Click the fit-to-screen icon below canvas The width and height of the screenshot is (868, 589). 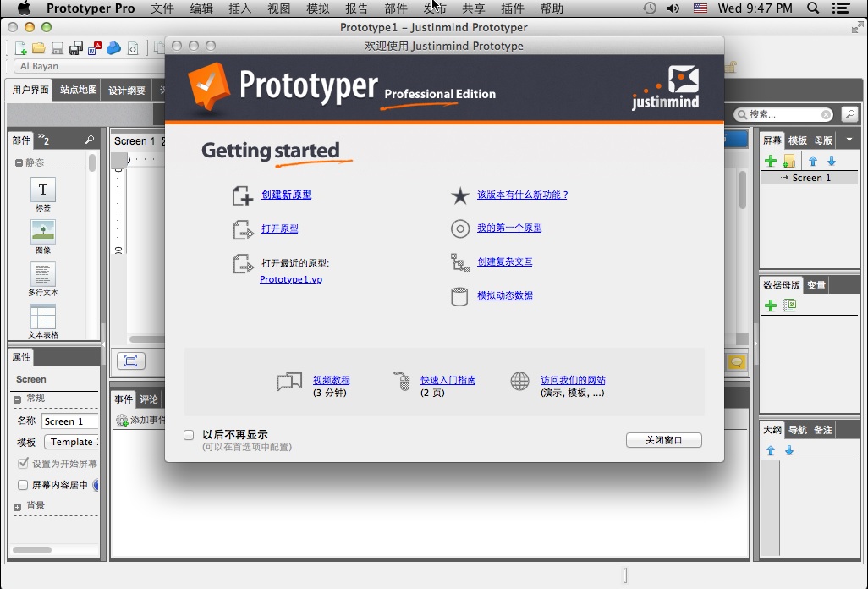point(130,361)
